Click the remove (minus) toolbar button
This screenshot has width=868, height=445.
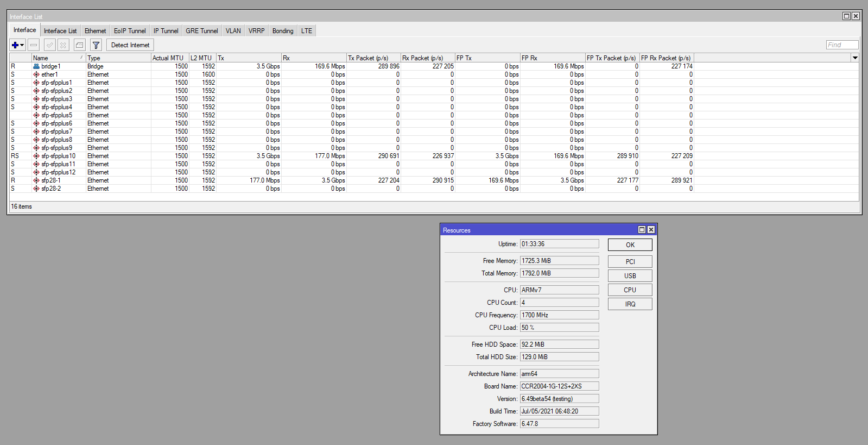[x=34, y=45]
